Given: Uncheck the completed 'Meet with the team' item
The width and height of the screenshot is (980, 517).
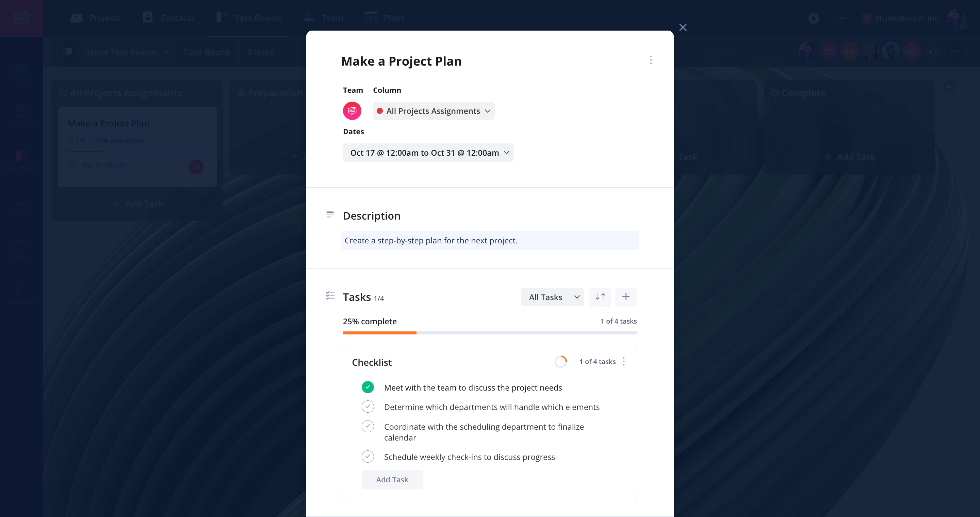Looking at the screenshot, I should (367, 387).
